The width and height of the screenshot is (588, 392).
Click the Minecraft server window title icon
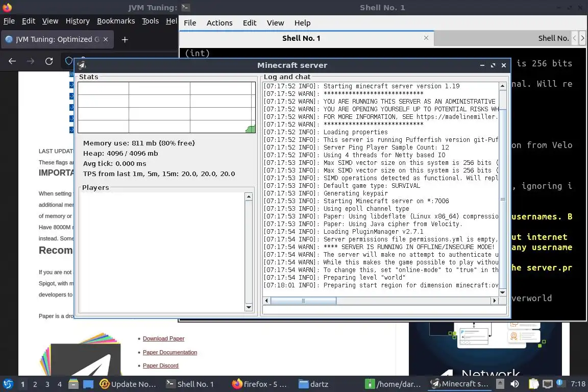pos(82,65)
